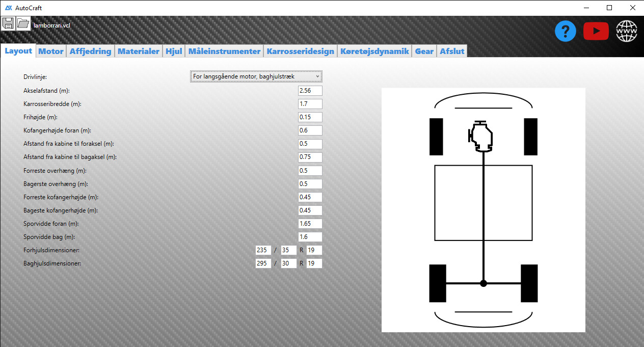Image resolution: width=644 pixels, height=347 pixels.
Task: Click the Afslut tab
Action: click(x=451, y=51)
